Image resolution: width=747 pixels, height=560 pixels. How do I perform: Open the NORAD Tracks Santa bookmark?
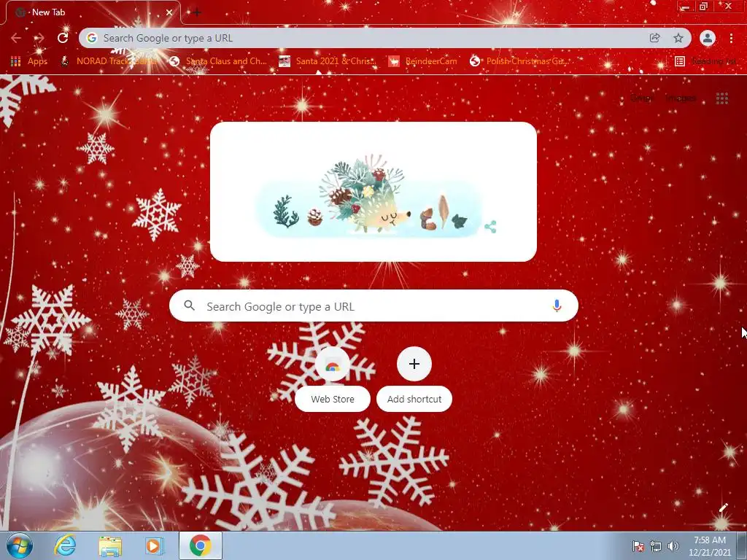pyautogui.click(x=109, y=61)
